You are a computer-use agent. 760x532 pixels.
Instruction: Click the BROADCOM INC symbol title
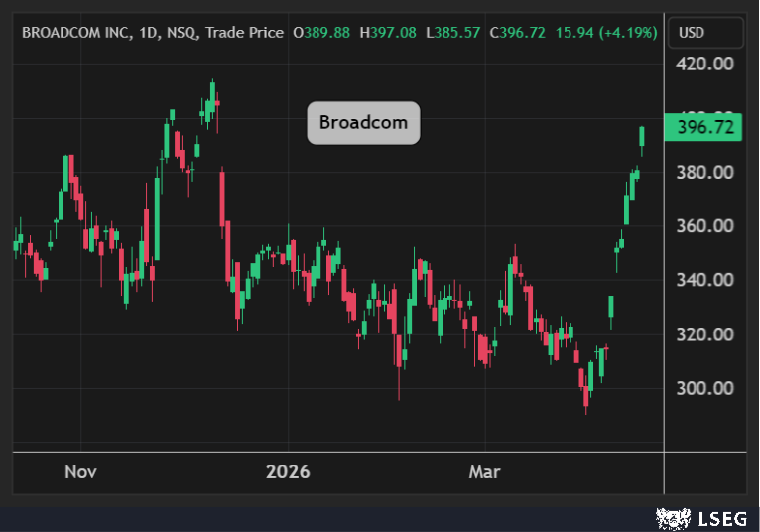[x=72, y=33]
